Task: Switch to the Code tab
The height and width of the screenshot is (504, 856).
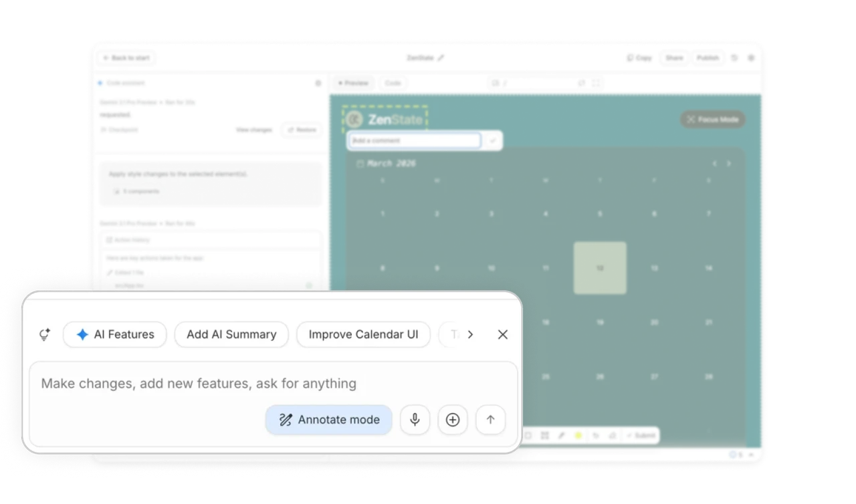Action: point(393,83)
